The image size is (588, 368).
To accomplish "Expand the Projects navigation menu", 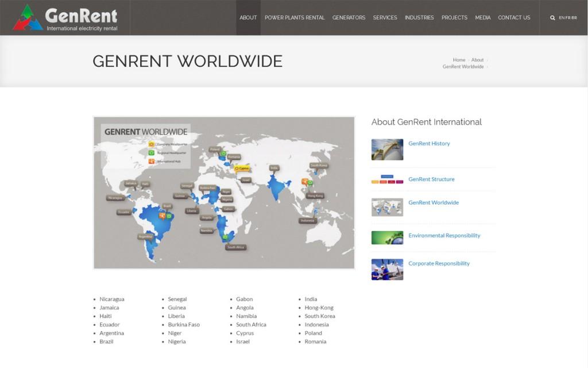I will click(454, 18).
